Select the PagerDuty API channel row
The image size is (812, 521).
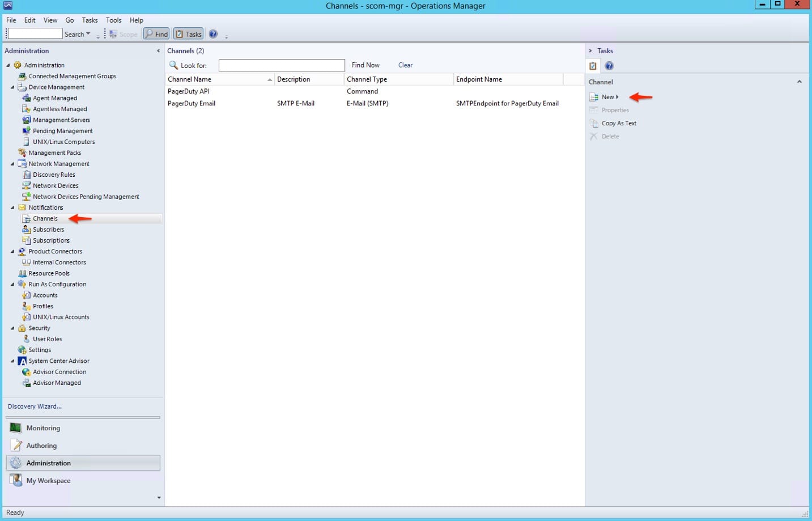click(x=375, y=91)
